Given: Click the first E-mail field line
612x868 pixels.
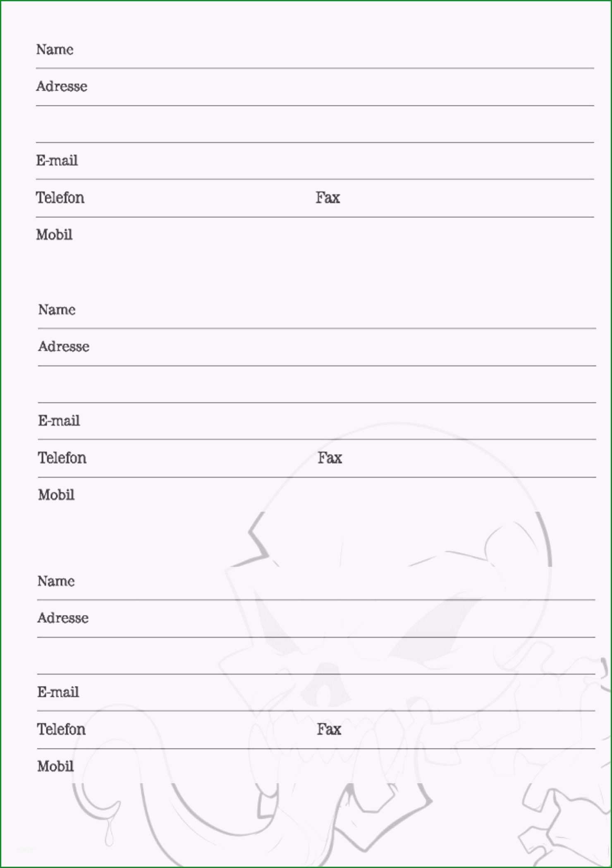Looking at the screenshot, I should pos(315,161).
